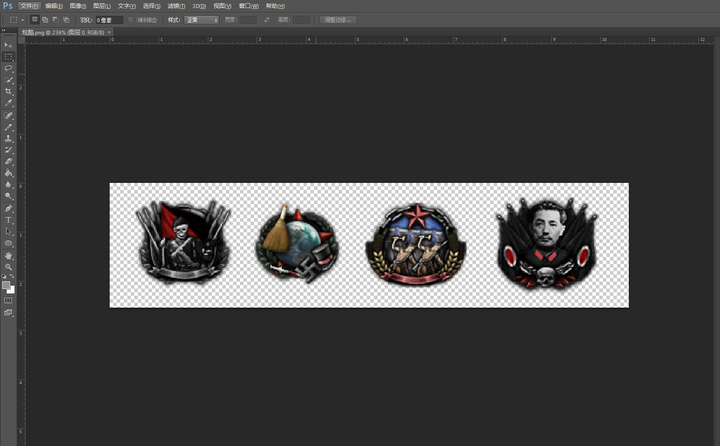The width and height of the screenshot is (720, 446).
Task: Select the Pen tool
Action: pos(8,209)
